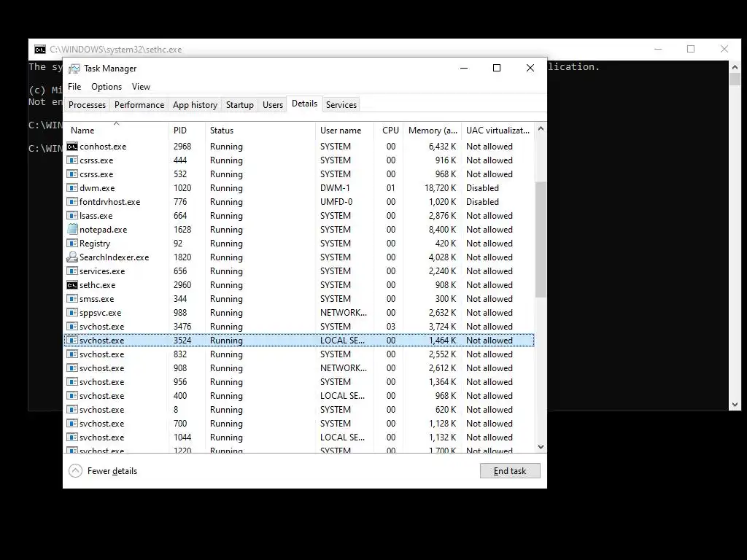This screenshot has height=560, width=747.
Task: Sort by the CPU column header
Action: point(389,130)
